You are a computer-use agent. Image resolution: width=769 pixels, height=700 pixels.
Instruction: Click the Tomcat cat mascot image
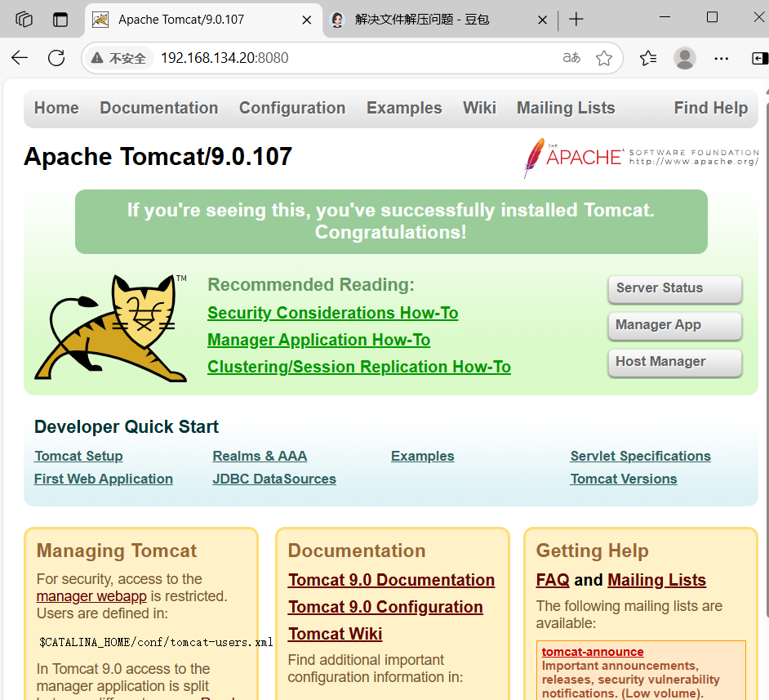(111, 328)
